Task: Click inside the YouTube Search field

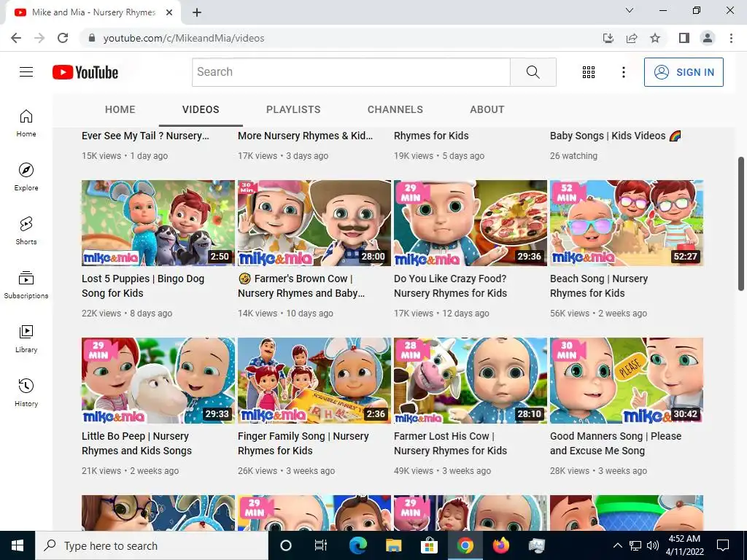Action: [x=351, y=72]
